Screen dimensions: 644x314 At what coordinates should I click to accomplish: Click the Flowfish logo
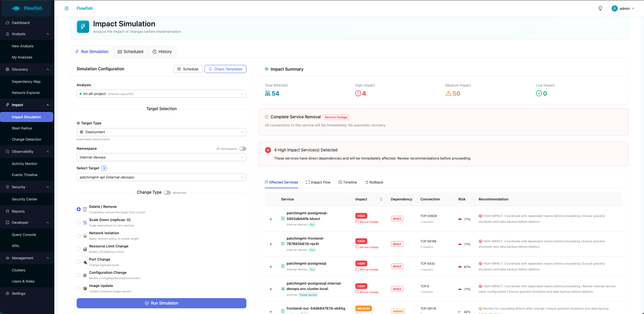tap(27, 8)
